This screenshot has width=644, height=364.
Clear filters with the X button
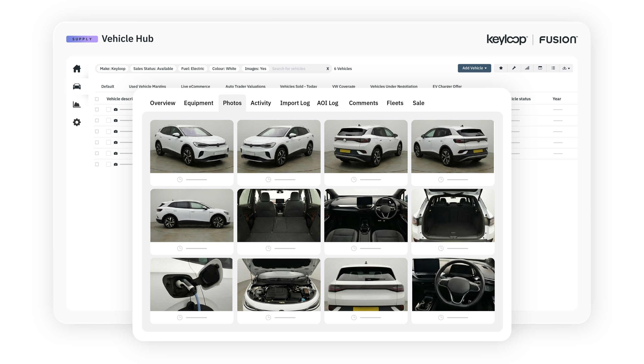pos(328,69)
